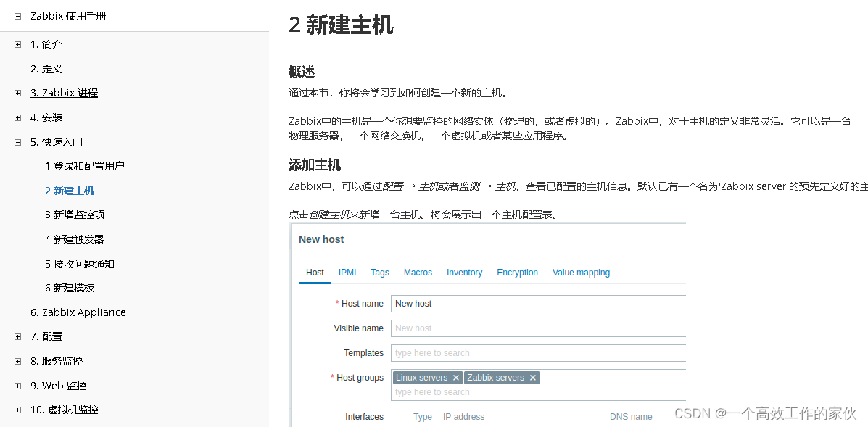Expand the 8. 服务监控 section
The image size is (868, 427).
tap(17, 362)
